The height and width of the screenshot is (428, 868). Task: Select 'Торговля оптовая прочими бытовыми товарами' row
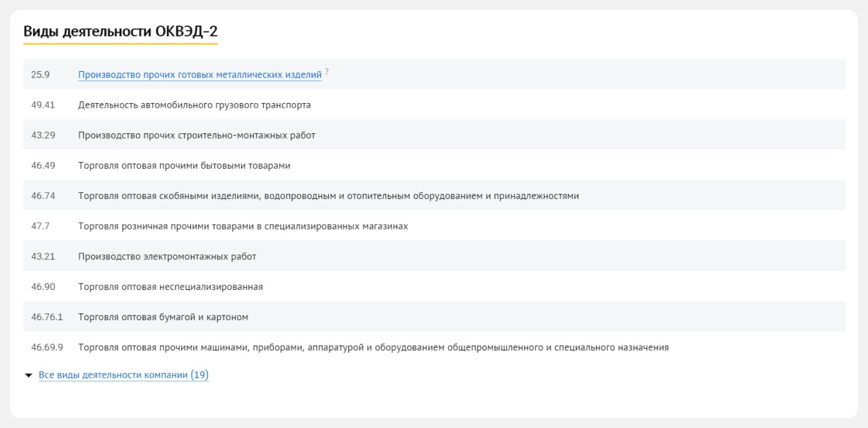[184, 165]
